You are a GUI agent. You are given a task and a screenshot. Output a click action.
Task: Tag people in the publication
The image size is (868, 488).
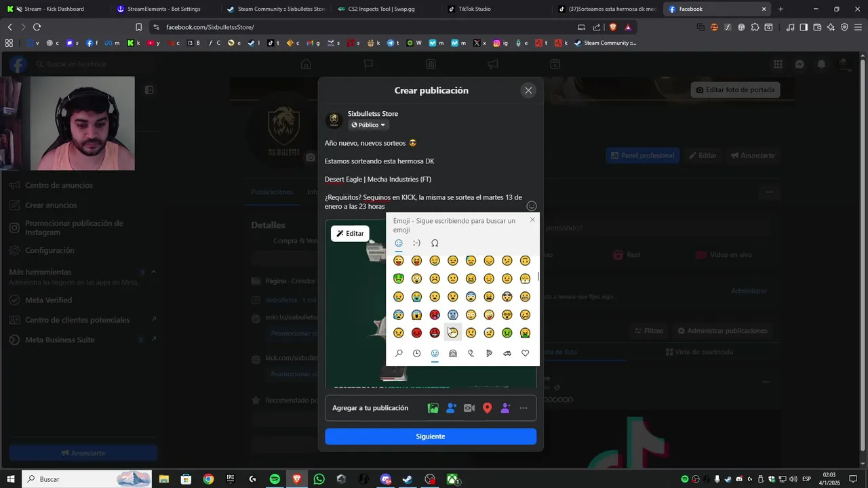click(x=451, y=408)
